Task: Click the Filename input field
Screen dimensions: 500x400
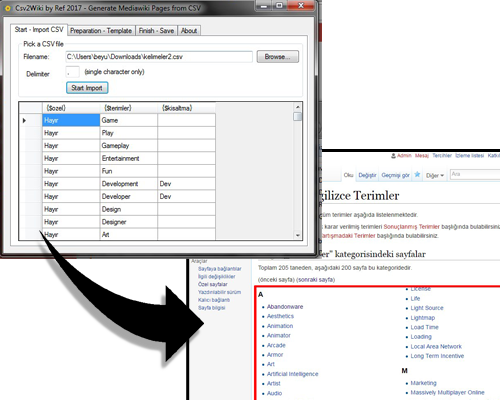Action: [x=159, y=57]
